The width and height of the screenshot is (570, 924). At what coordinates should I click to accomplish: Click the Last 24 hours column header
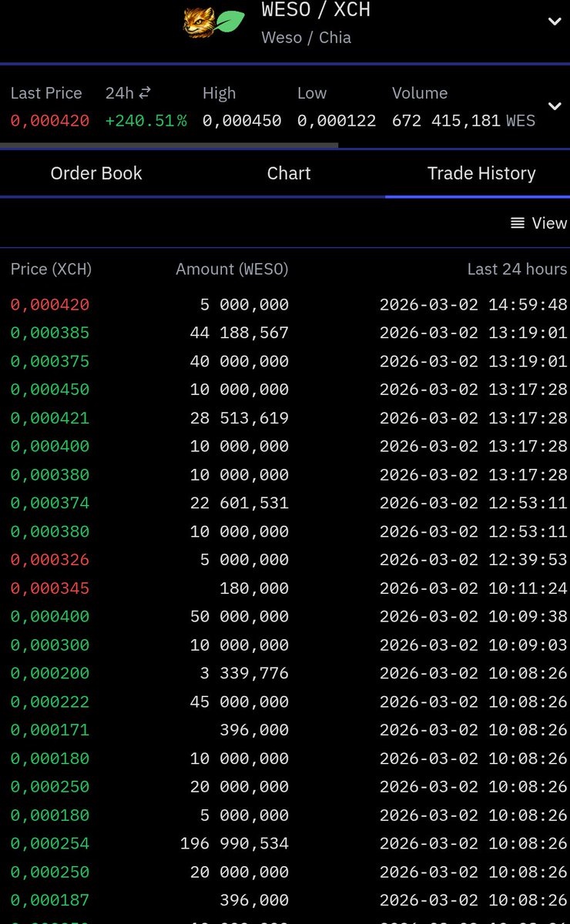tap(517, 269)
